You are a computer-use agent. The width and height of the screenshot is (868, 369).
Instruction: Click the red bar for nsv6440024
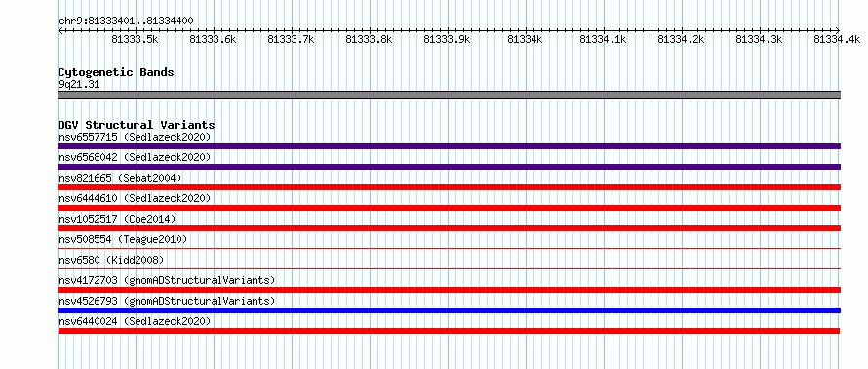(x=449, y=331)
